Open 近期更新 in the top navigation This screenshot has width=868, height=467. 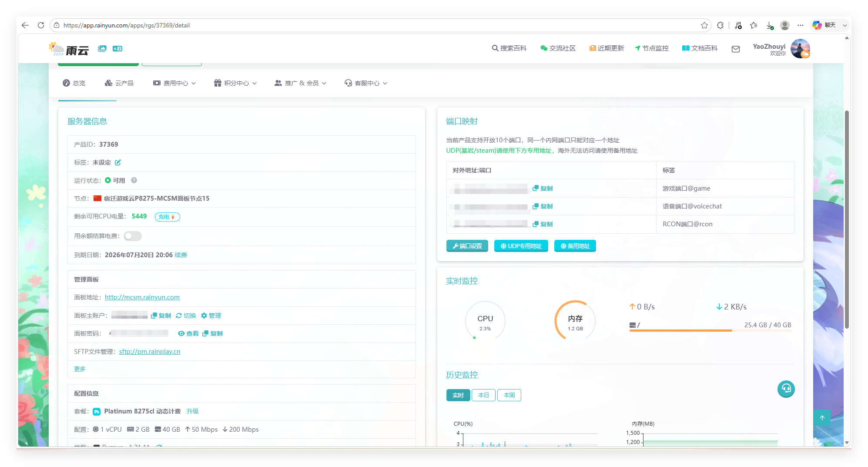pyautogui.click(x=607, y=48)
